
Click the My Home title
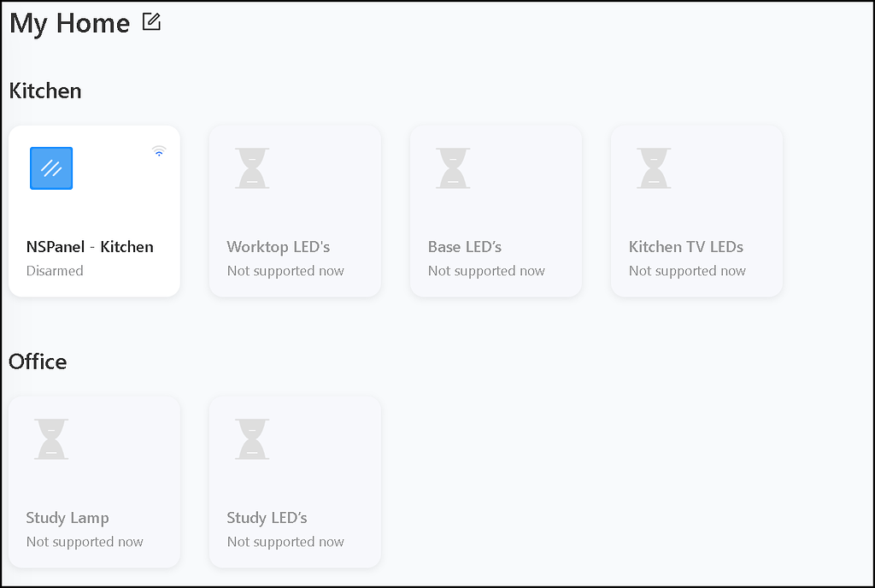(x=69, y=23)
